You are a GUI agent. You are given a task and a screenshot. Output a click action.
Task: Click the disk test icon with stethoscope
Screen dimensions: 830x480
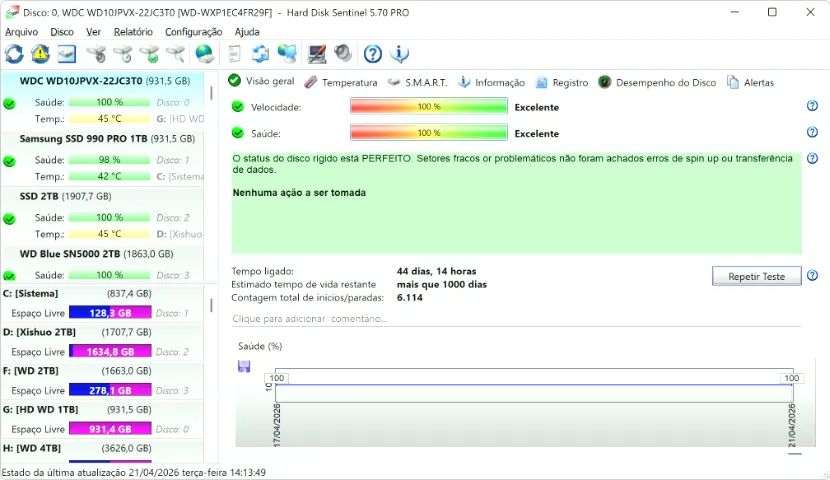click(x=96, y=53)
